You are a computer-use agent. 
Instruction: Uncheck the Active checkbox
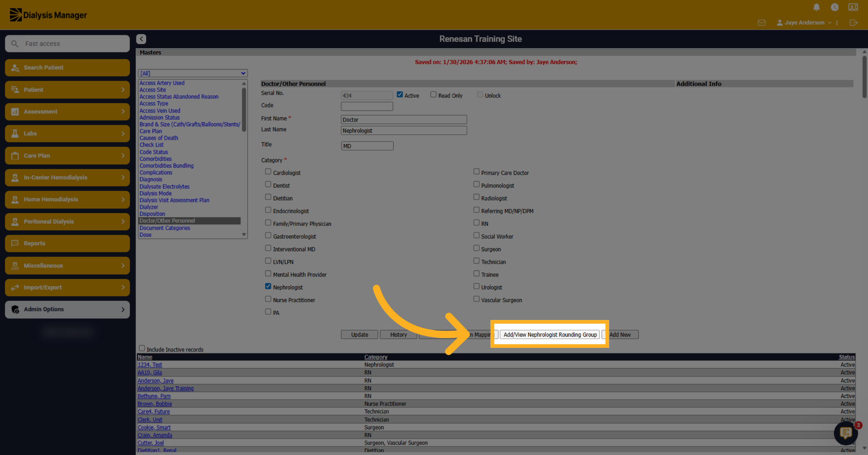400,94
